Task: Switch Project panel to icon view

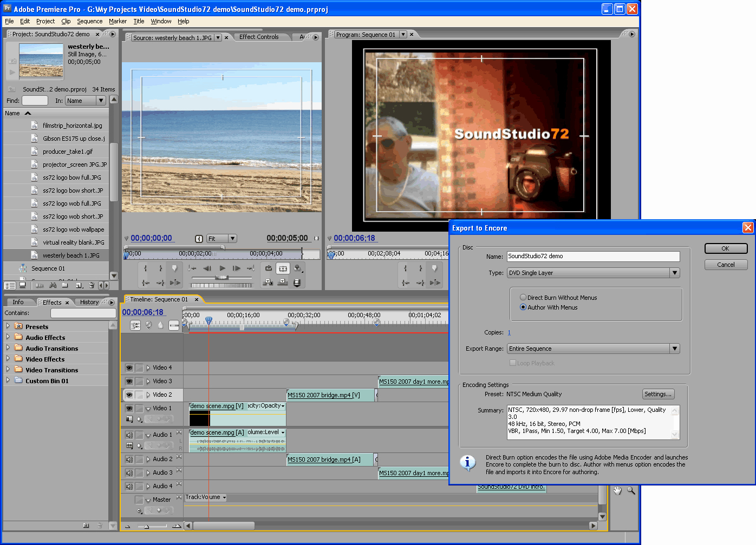Action: (x=22, y=285)
